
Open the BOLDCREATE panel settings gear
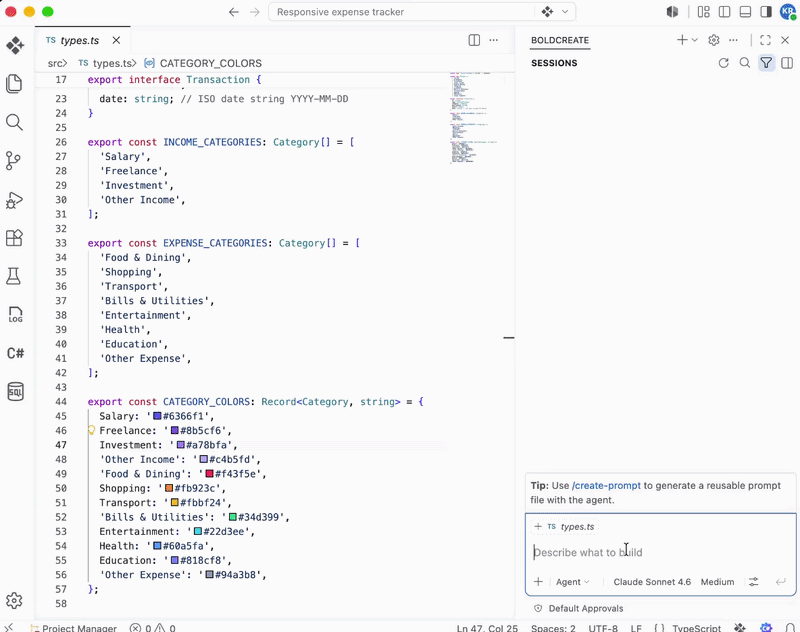tap(714, 40)
